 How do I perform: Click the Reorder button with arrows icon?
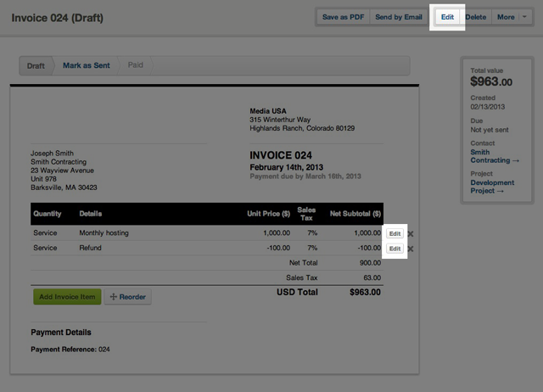pyautogui.click(x=128, y=297)
